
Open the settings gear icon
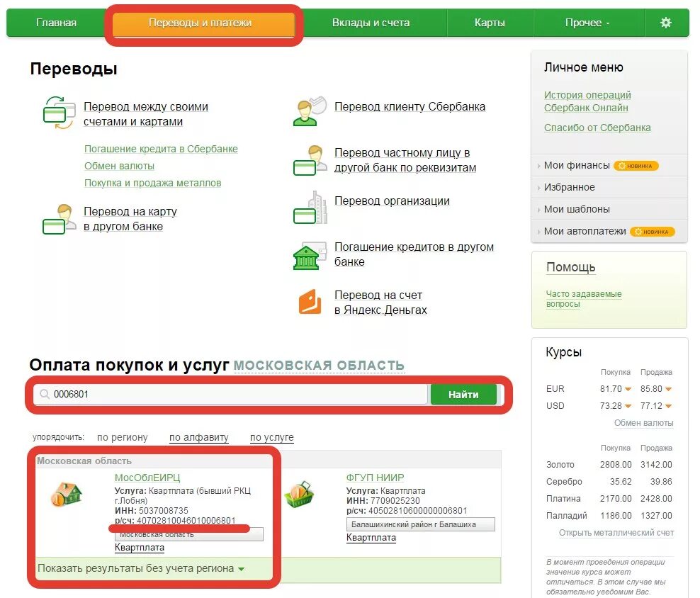pos(665,23)
